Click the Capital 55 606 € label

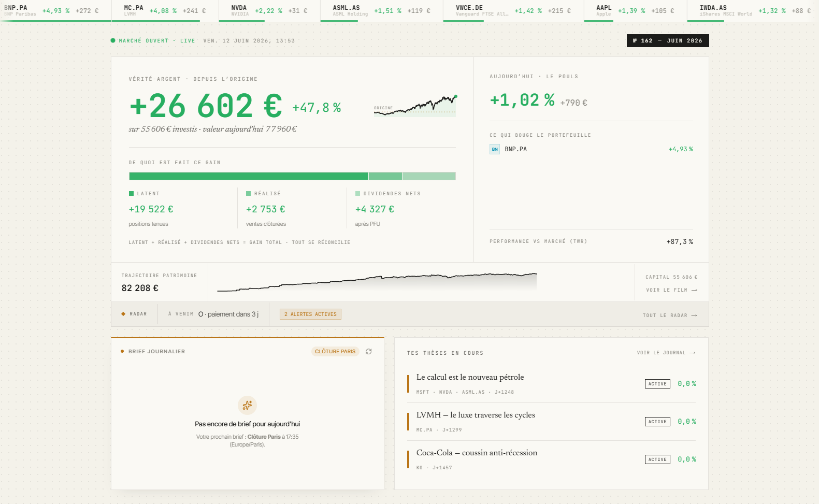coord(671,277)
